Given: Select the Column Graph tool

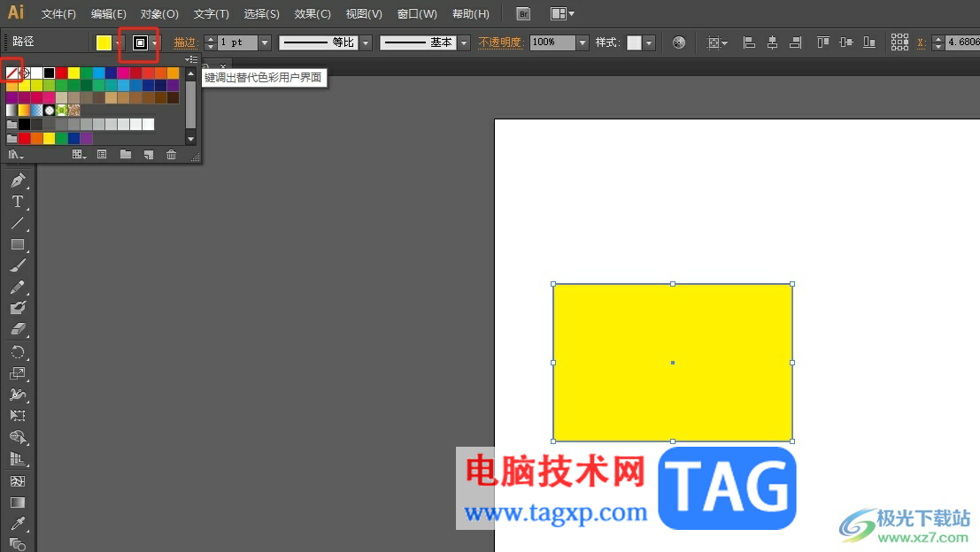Looking at the screenshot, I should (x=18, y=460).
